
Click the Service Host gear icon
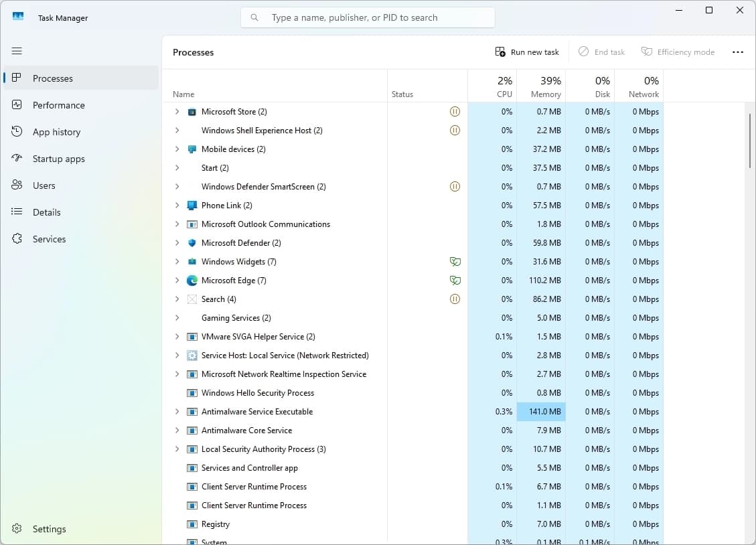coord(192,356)
